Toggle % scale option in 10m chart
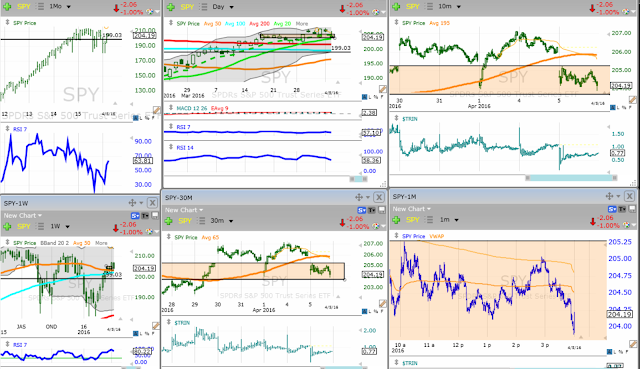Screen dimensions: 640x369 (624, 107)
